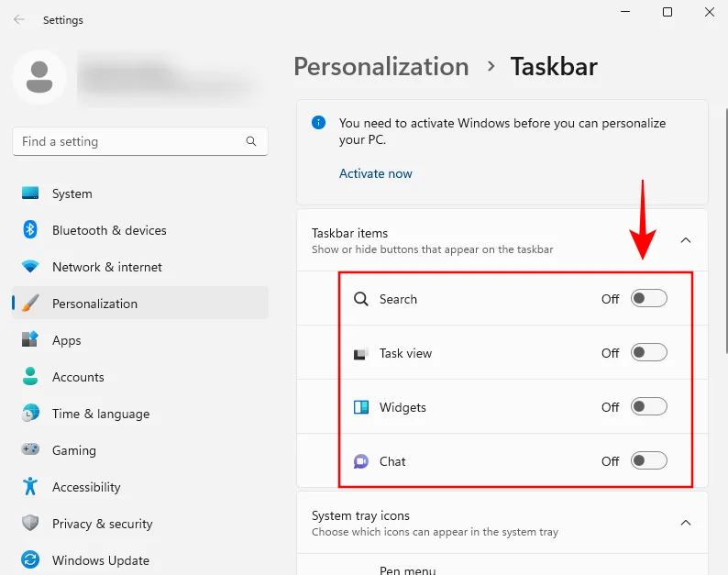Go to Windows Update page
Viewport: 728px width, 575px height.
(x=140, y=560)
